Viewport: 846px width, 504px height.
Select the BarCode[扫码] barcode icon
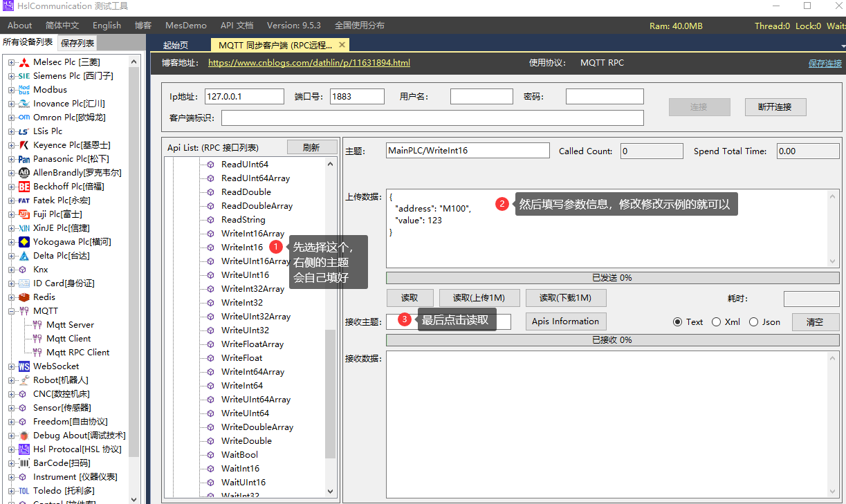24,463
